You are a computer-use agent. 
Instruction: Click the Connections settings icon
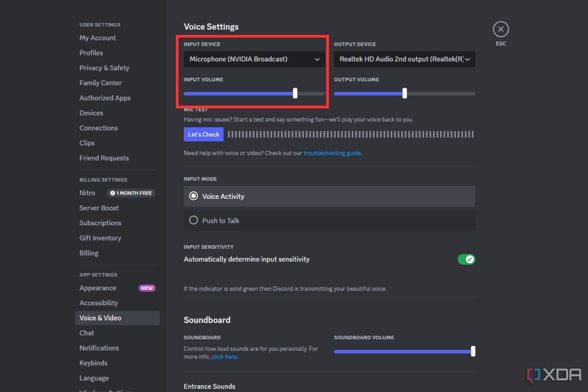tap(99, 128)
